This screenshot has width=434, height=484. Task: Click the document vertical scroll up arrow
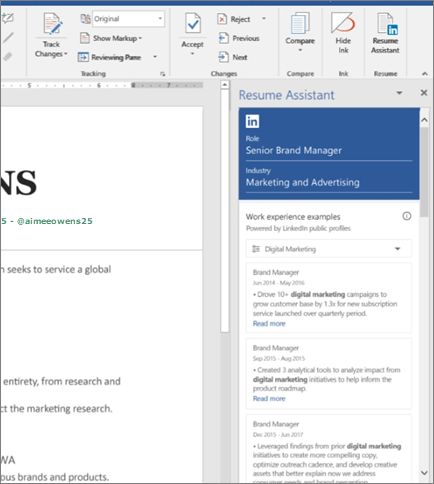click(225, 85)
